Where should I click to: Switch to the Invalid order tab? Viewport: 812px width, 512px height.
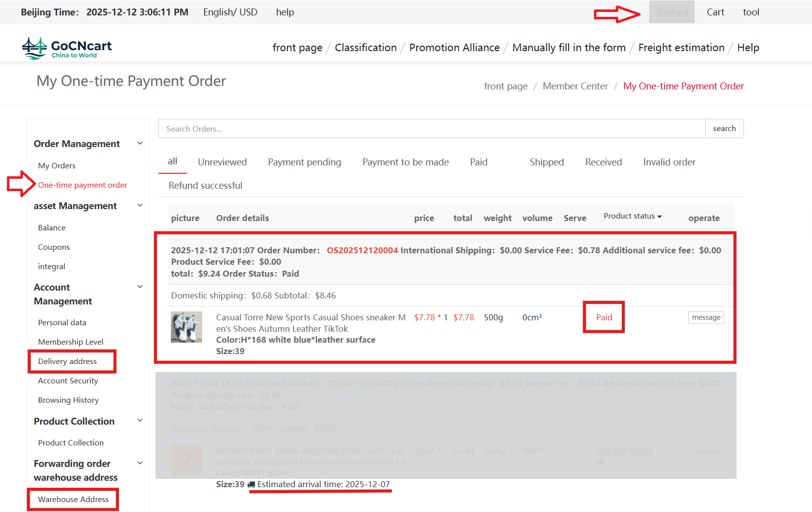click(669, 162)
